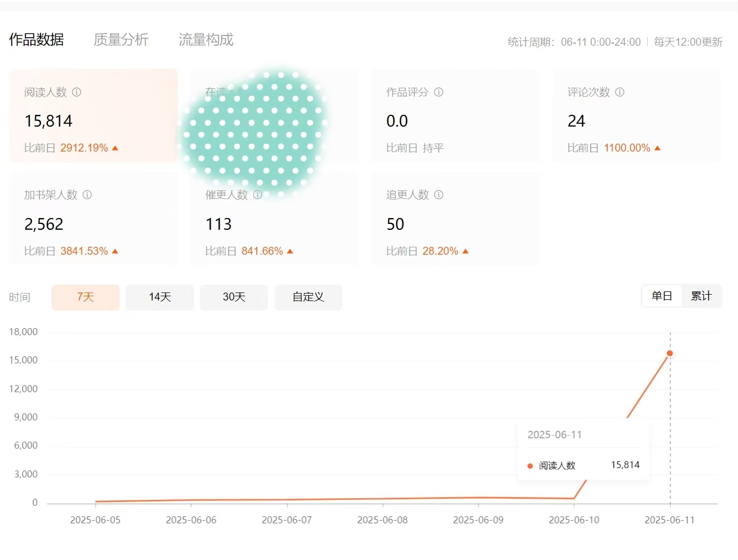Image resolution: width=738 pixels, height=560 pixels.
Task: Click the 加书架人数 upward trend arrow
Action: (x=115, y=251)
